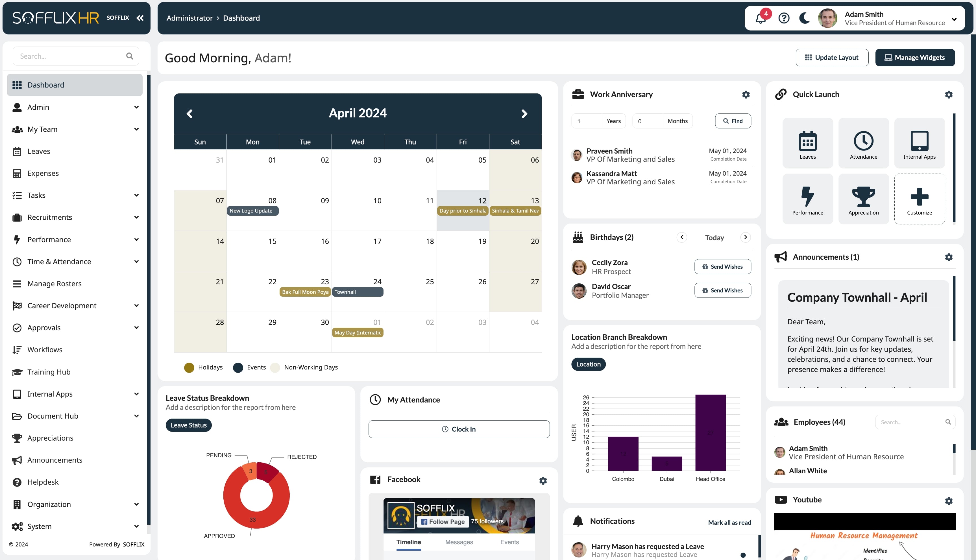Open the Attendance quick launch icon
The width and height of the screenshot is (976, 560).
point(863,143)
